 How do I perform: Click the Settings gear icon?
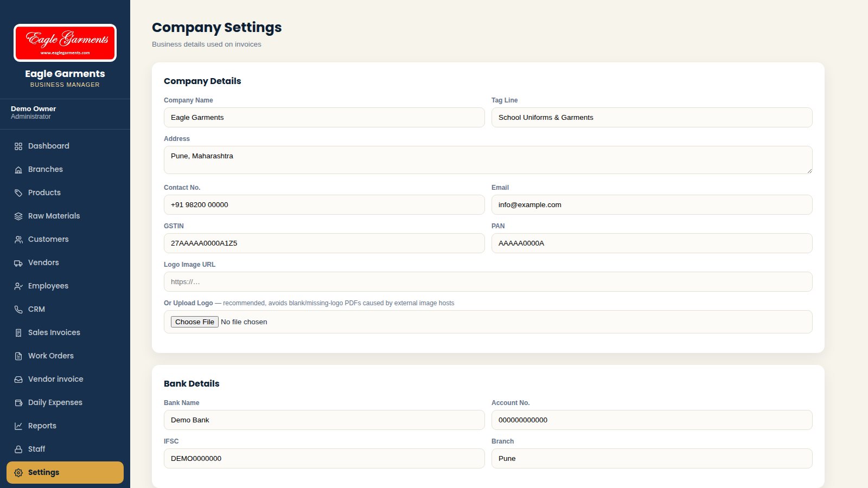tap(18, 473)
